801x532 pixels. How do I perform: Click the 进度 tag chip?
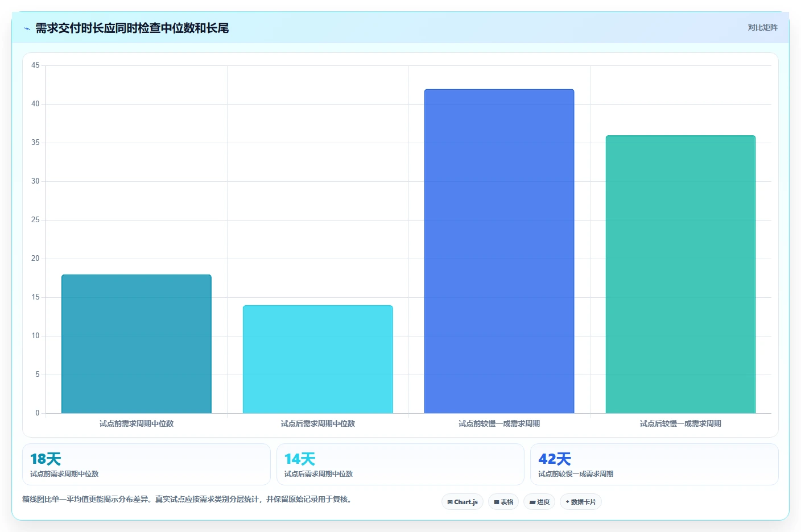(x=539, y=502)
